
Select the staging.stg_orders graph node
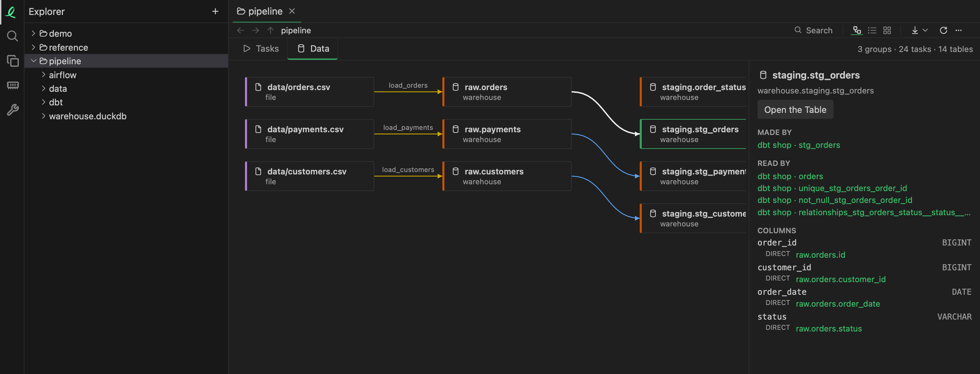click(x=693, y=134)
